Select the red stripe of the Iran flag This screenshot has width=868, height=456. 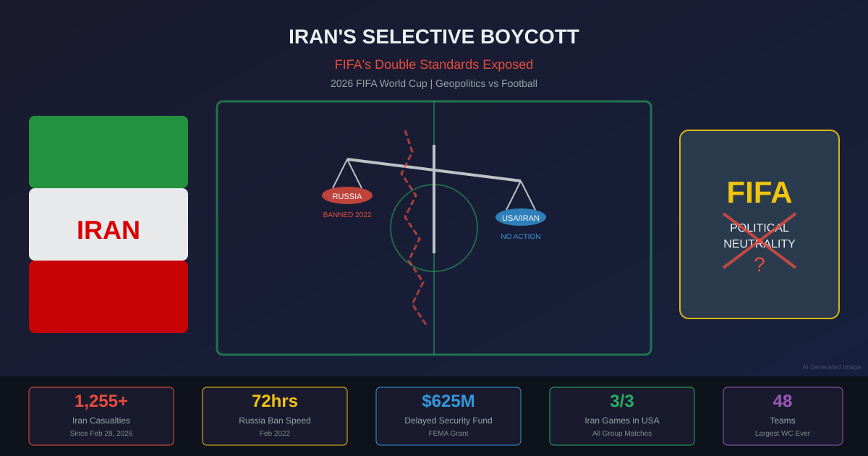[109, 297]
